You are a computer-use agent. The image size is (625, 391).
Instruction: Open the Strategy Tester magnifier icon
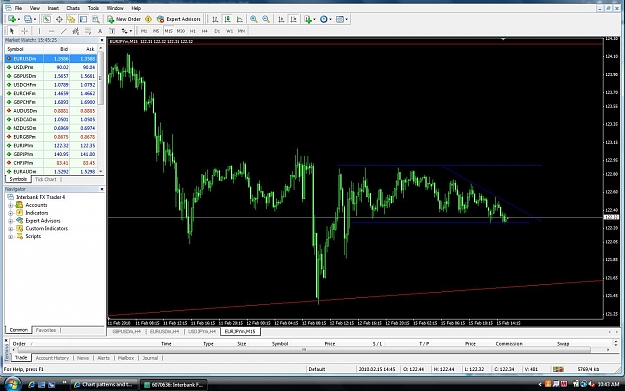coord(96,19)
